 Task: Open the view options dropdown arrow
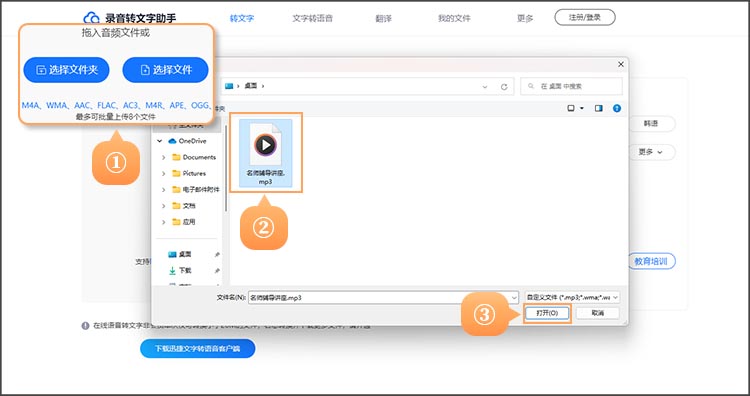pyautogui.click(x=582, y=109)
